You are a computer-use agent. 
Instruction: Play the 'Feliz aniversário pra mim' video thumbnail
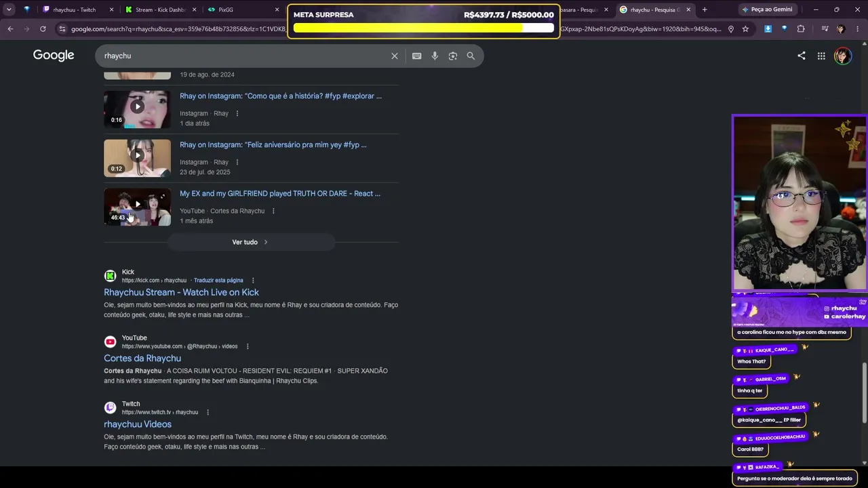point(137,158)
